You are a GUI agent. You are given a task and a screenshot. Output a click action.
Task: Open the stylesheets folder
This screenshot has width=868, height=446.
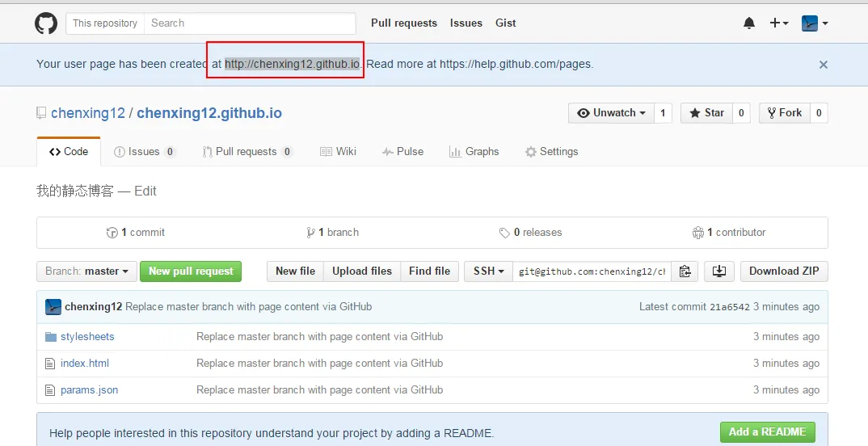click(x=87, y=337)
